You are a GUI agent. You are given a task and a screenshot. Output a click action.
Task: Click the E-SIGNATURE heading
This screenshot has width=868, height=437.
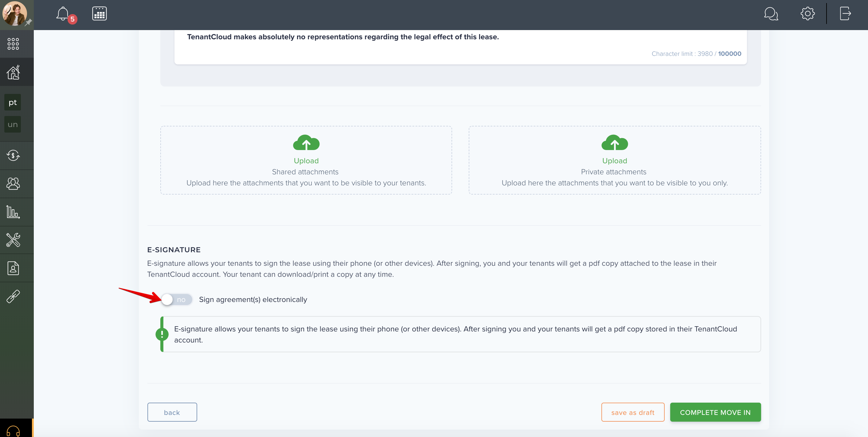pyautogui.click(x=174, y=250)
